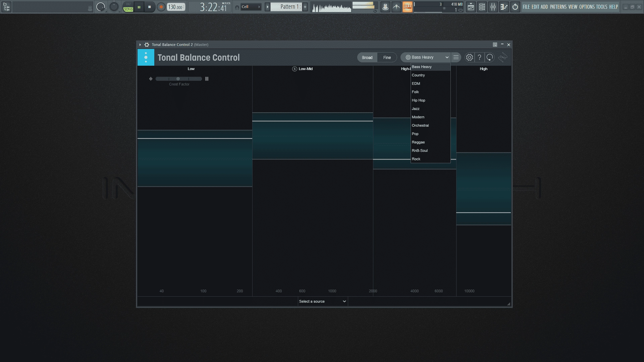Toggle the metronome icon
Screen dimensions: 644x362
[385, 7]
